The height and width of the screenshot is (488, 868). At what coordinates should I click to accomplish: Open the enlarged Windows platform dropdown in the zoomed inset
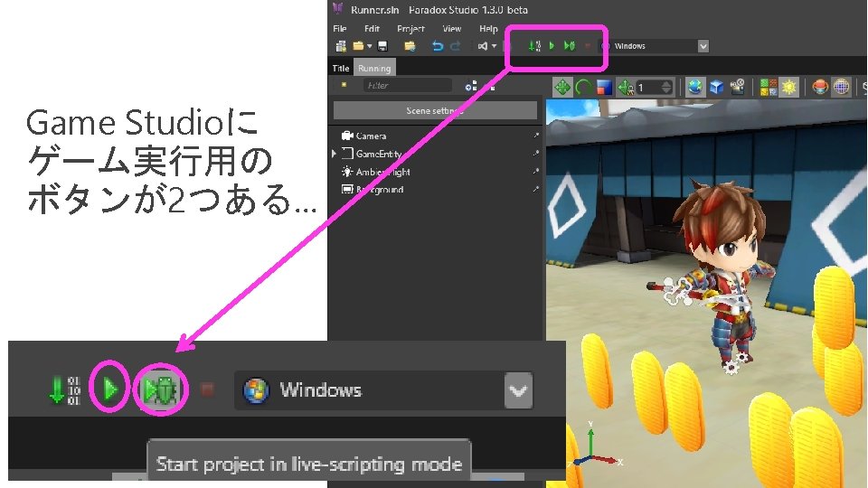pyautogui.click(x=383, y=390)
